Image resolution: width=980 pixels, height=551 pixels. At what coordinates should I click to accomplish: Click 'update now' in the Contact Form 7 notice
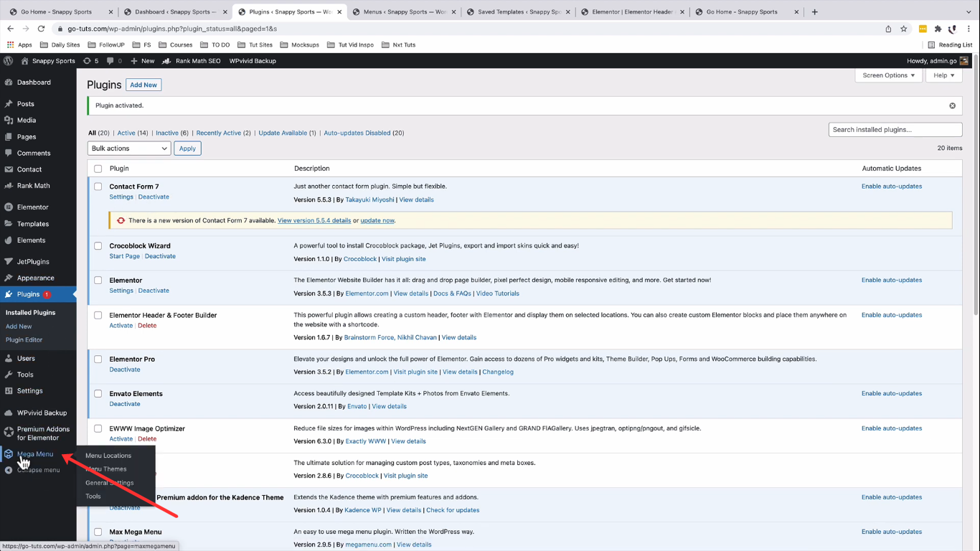click(377, 221)
